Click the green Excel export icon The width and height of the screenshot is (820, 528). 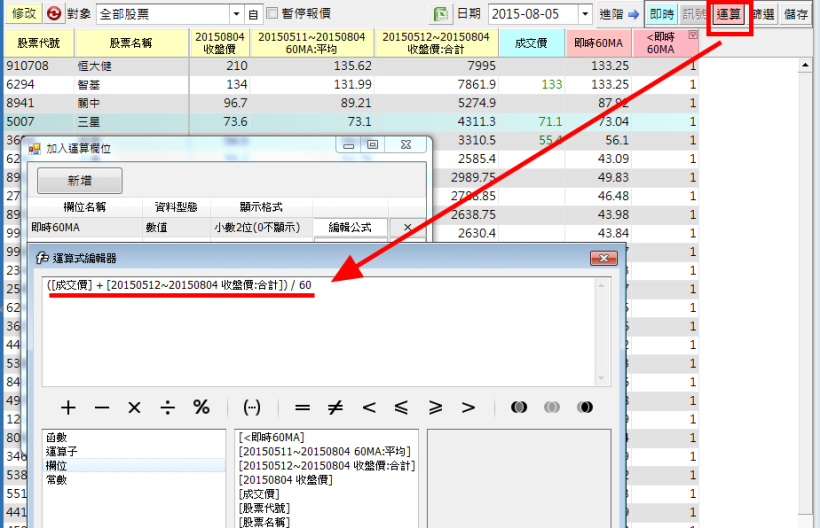point(441,14)
